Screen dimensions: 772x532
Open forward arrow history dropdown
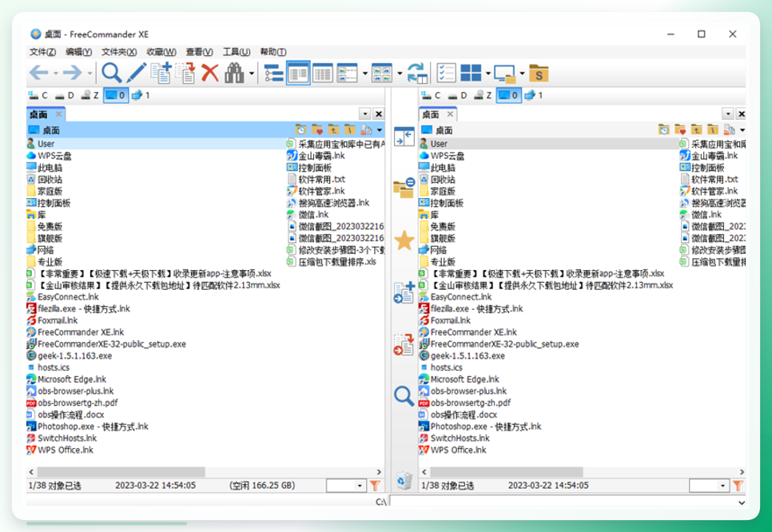pyautogui.click(x=90, y=73)
